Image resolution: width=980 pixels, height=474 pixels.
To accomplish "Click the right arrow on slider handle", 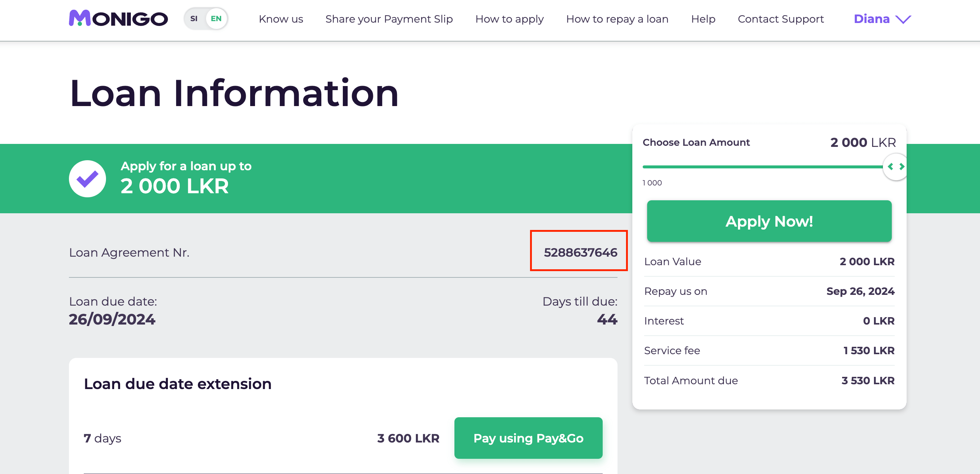I will [902, 167].
